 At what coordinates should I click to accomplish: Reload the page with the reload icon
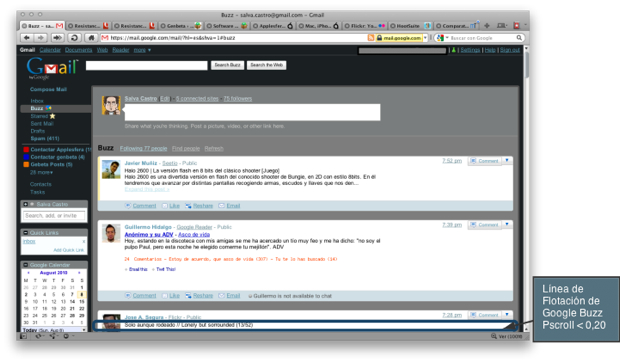(x=74, y=38)
